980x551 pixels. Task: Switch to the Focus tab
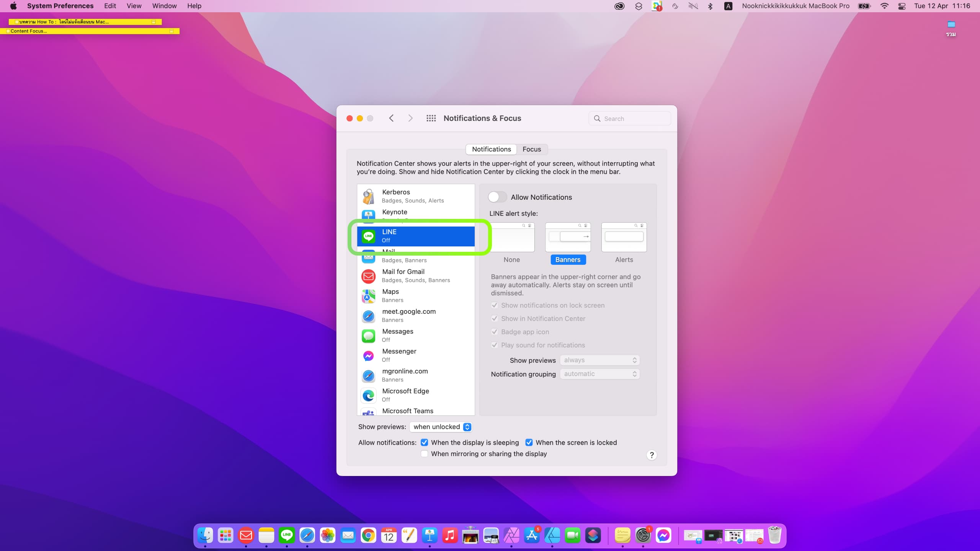(532, 149)
